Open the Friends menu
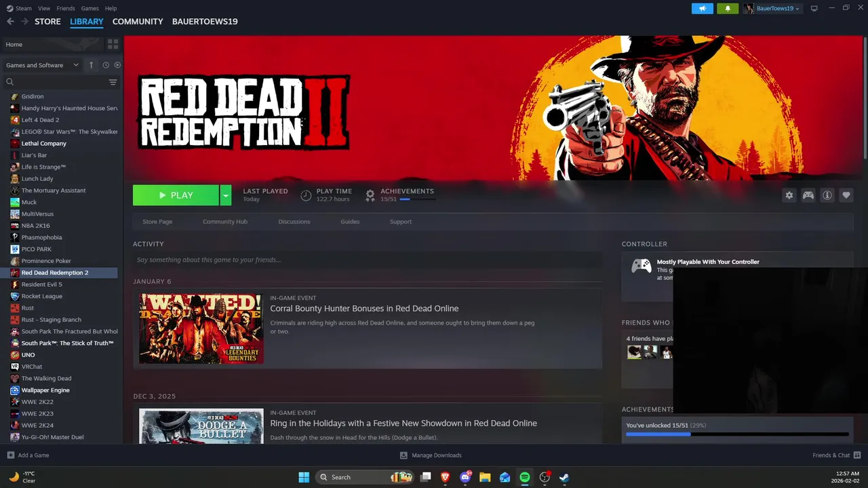The width and height of the screenshot is (868, 488). pyautogui.click(x=66, y=8)
